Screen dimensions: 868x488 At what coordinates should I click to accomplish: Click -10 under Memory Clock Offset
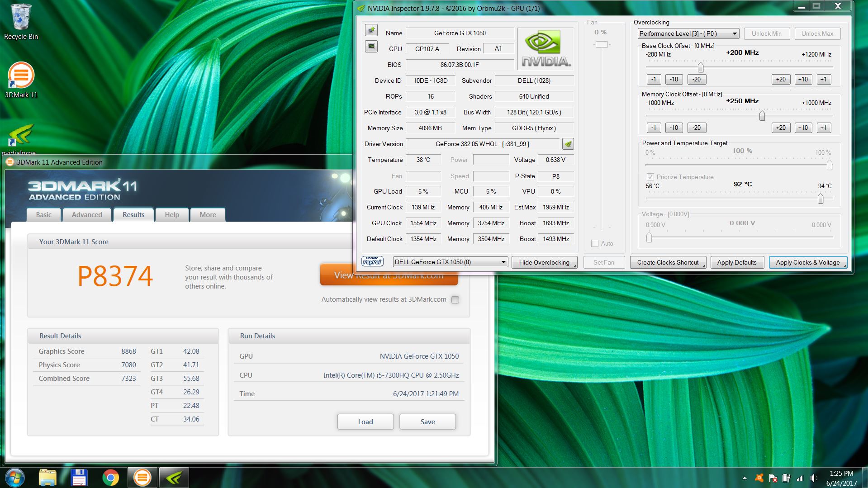pyautogui.click(x=674, y=128)
